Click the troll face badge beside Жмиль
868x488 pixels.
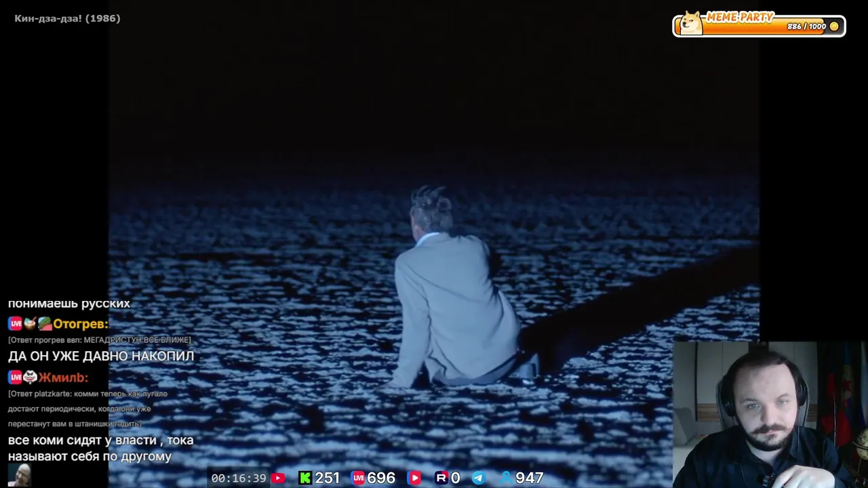click(30, 377)
